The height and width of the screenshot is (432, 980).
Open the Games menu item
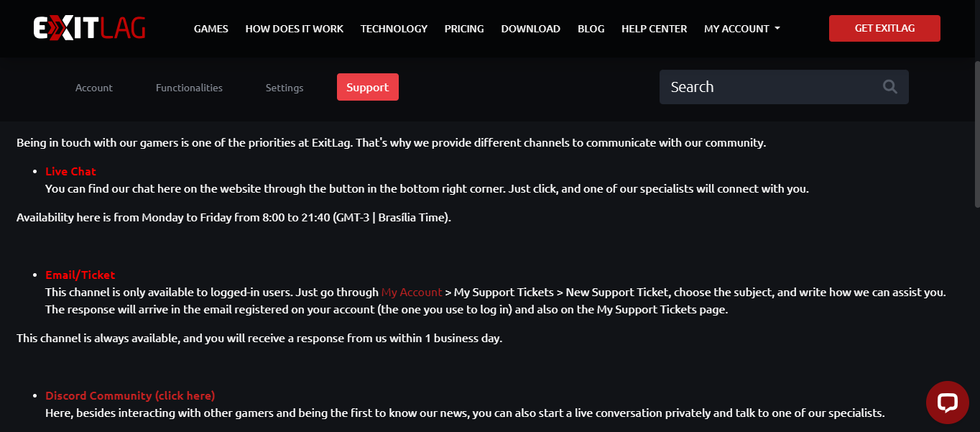211,29
